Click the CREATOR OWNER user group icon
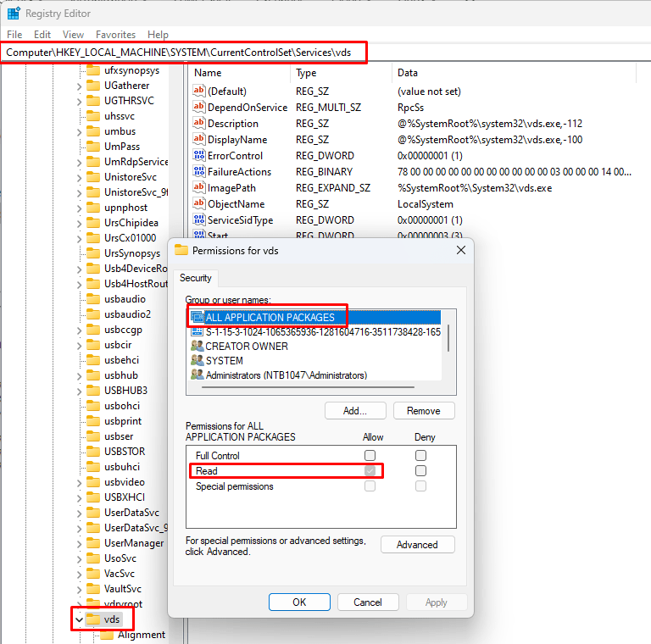This screenshot has width=651, height=644. [x=198, y=347]
